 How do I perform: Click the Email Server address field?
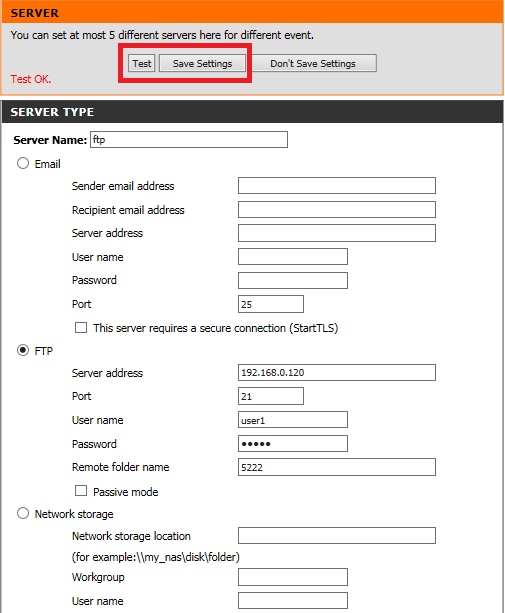(337, 233)
